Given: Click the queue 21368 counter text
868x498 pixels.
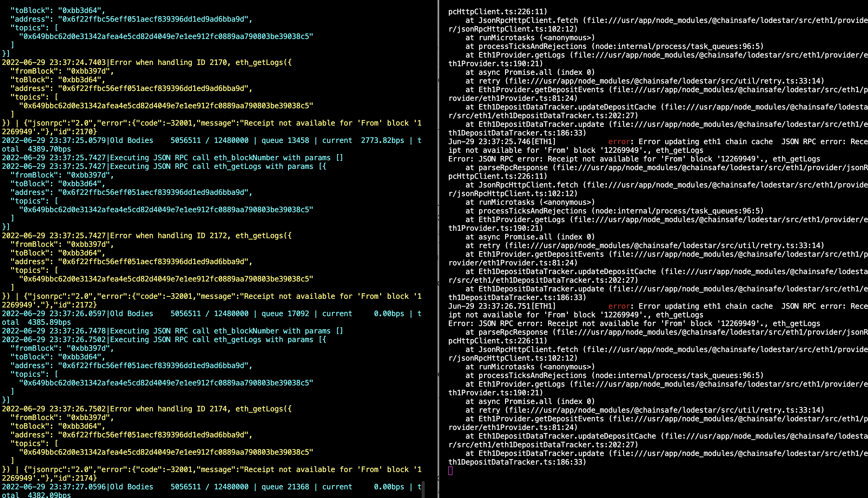Looking at the screenshot, I should tap(292, 486).
